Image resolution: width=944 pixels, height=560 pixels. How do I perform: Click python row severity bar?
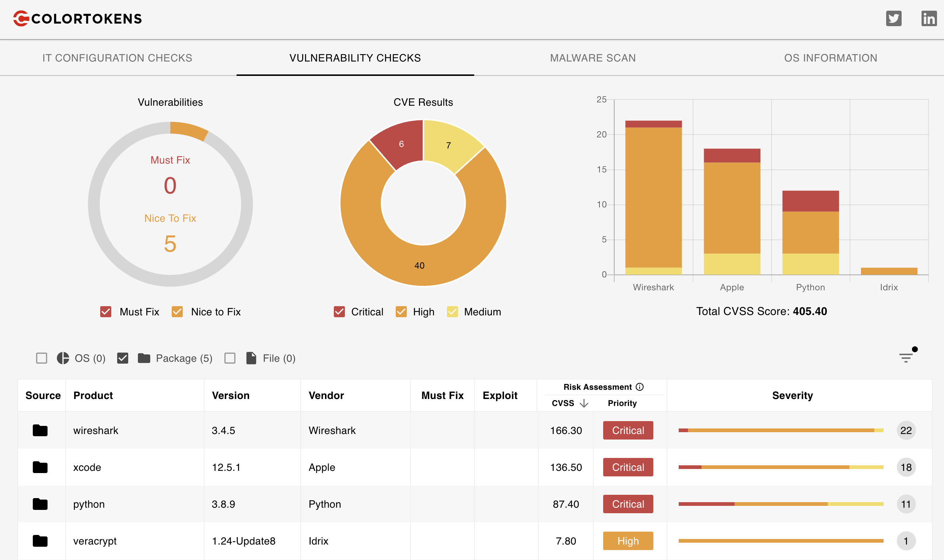point(781,504)
